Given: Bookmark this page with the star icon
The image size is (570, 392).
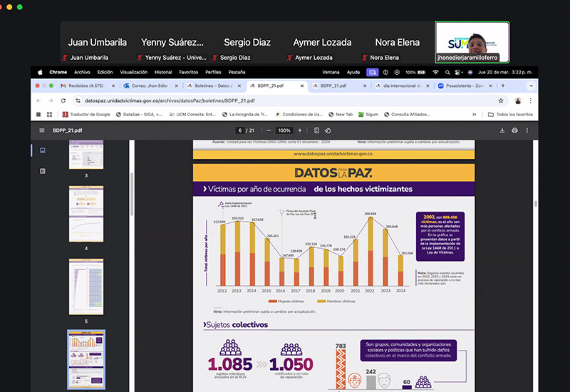Looking at the screenshot, I should [x=501, y=100].
